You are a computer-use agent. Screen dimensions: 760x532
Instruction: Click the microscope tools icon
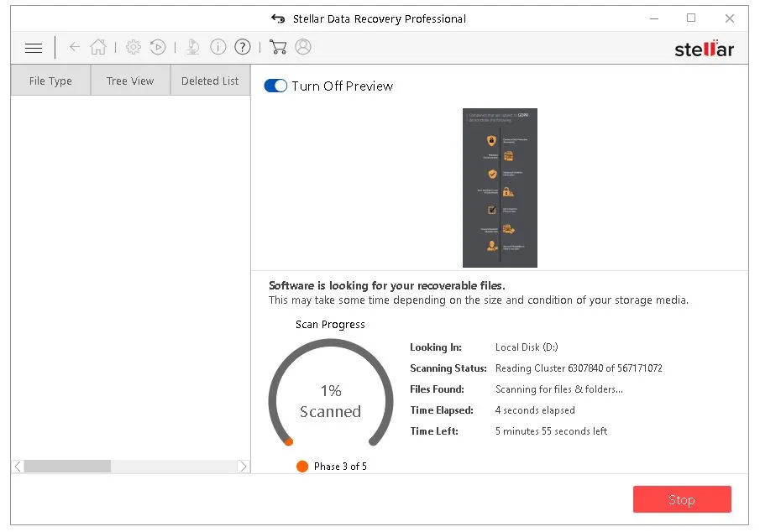193,47
